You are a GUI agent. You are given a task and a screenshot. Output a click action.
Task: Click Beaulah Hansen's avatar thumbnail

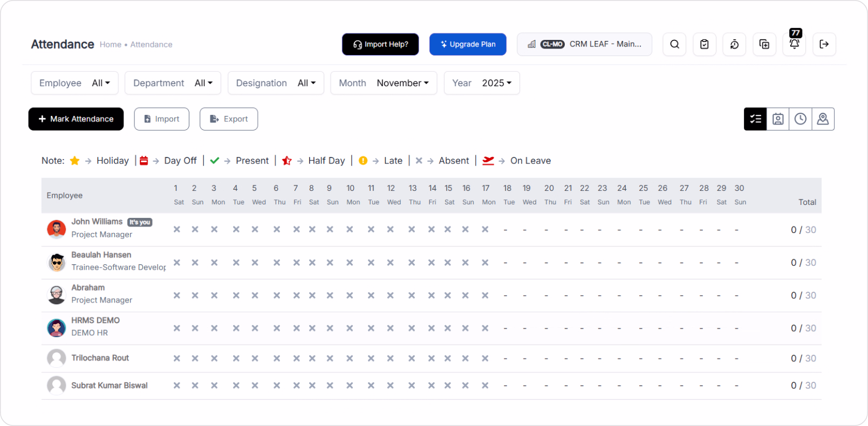point(57,263)
